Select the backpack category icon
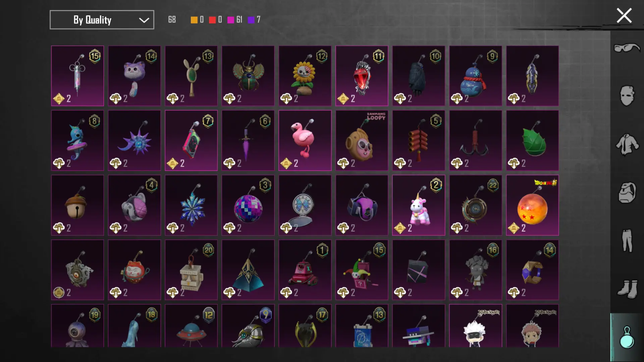This screenshot has width=644, height=362. (x=627, y=192)
